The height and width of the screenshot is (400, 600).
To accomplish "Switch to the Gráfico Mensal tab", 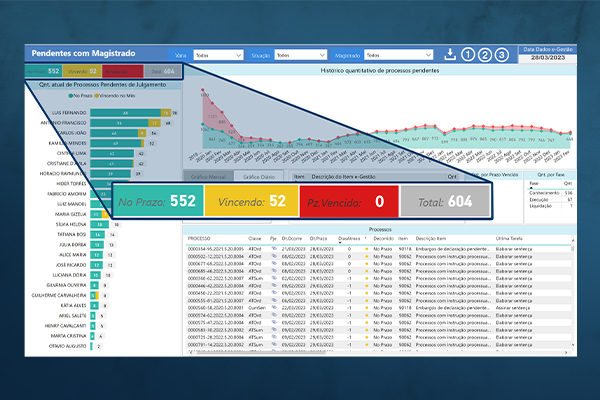I will (209, 176).
